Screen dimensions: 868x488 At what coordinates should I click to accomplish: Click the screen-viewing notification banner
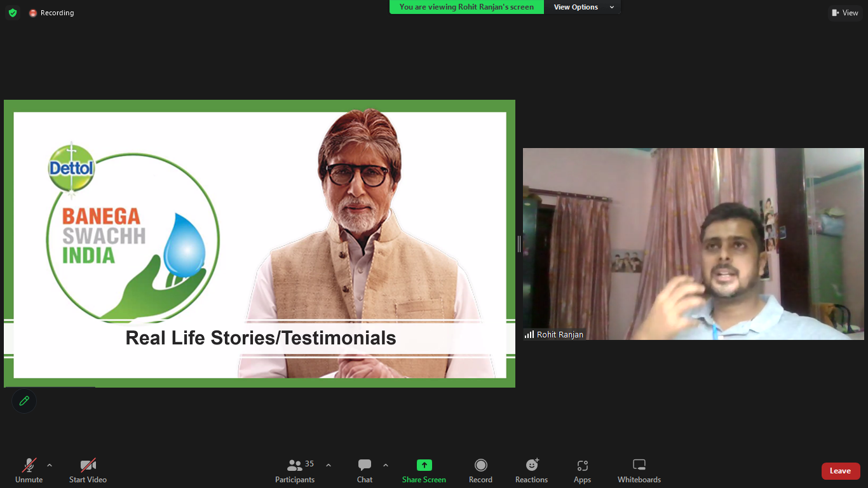(466, 7)
